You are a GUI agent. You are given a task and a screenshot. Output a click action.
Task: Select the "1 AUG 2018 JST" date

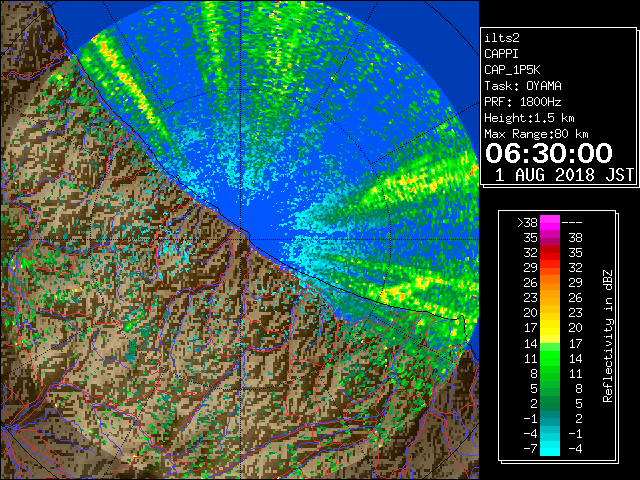coord(564,175)
